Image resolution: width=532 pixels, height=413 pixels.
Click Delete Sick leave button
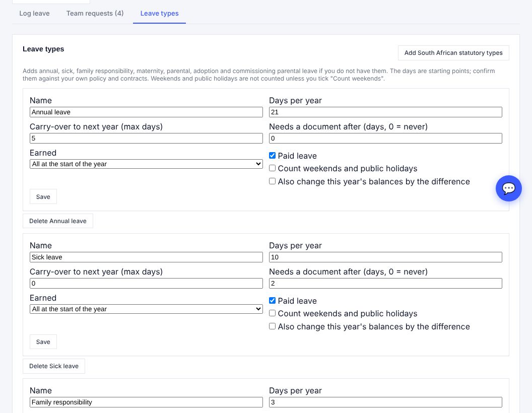pos(53,366)
